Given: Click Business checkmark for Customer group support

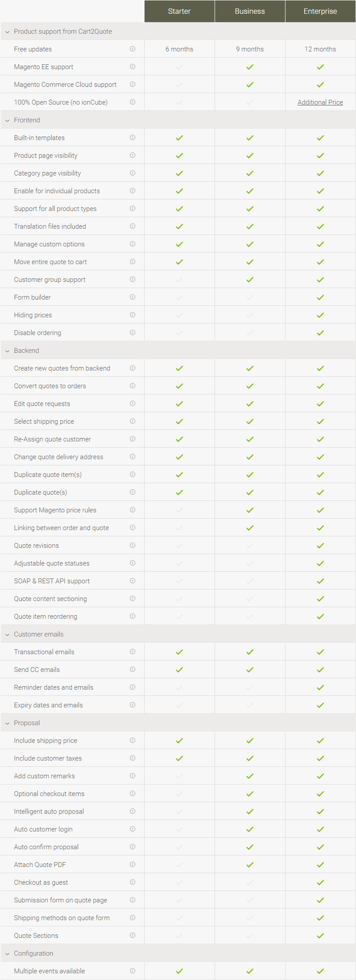Looking at the screenshot, I should (x=250, y=280).
